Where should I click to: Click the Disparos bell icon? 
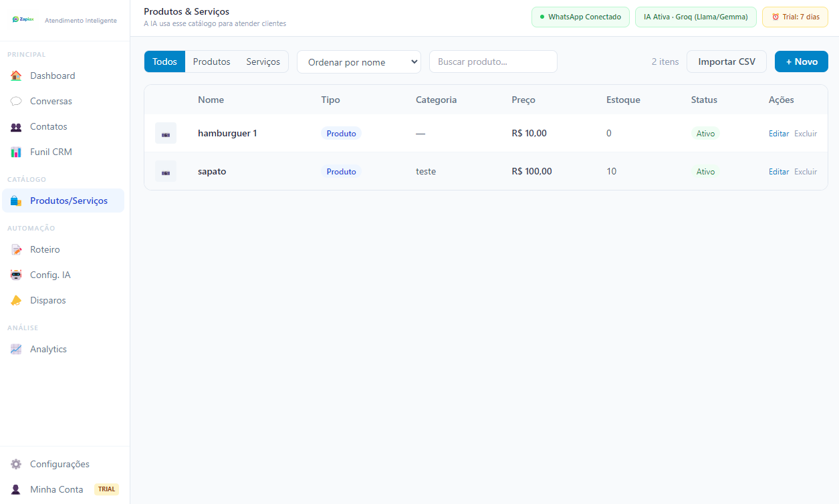(x=16, y=301)
